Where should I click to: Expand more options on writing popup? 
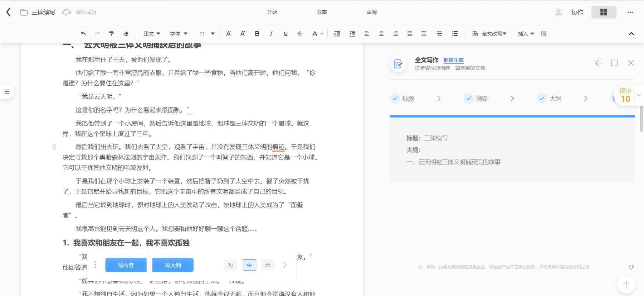click(x=285, y=265)
